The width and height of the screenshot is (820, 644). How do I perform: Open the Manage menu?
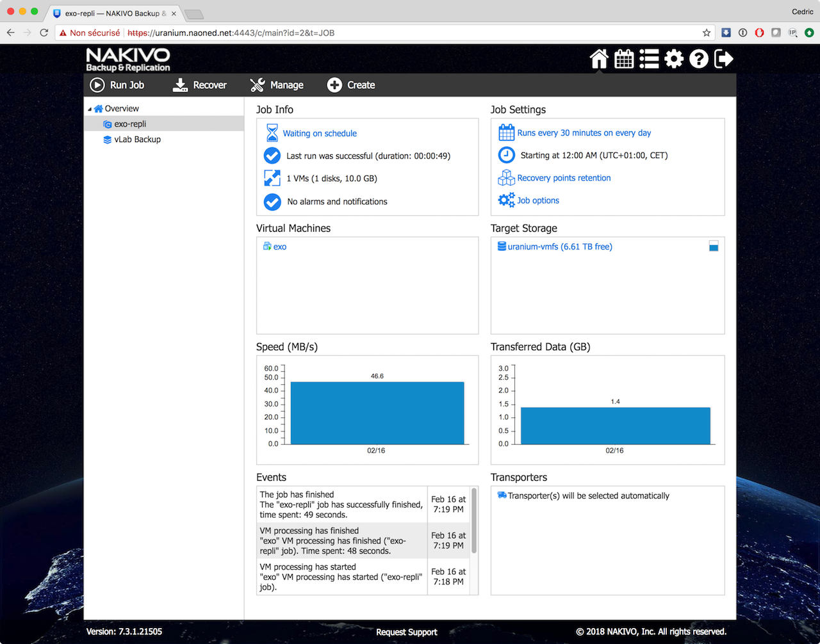tap(277, 85)
